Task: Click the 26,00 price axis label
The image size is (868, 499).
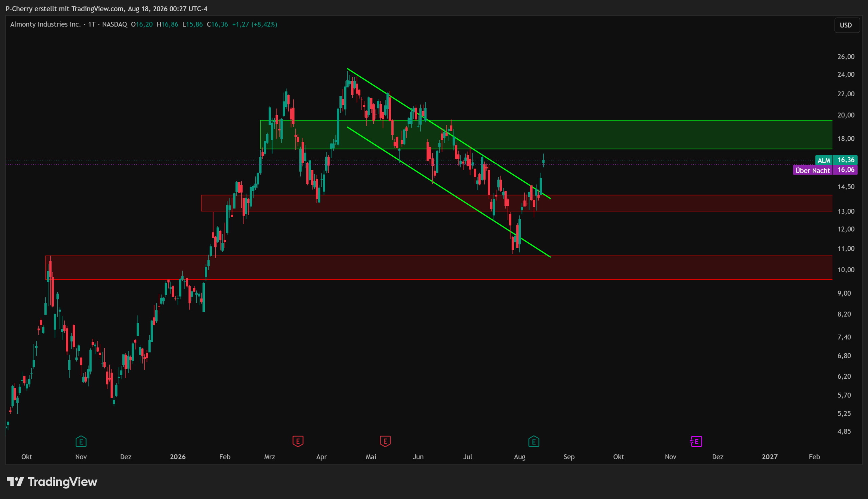Action: click(846, 57)
